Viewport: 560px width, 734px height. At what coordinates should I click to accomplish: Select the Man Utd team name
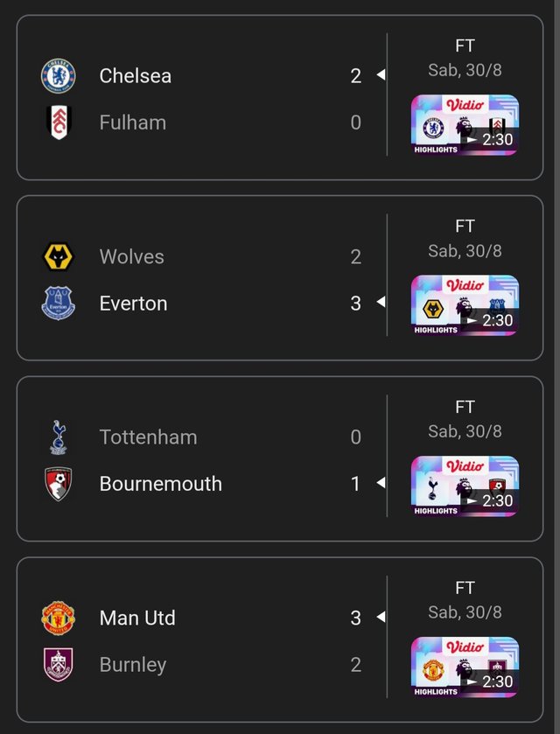click(x=137, y=618)
